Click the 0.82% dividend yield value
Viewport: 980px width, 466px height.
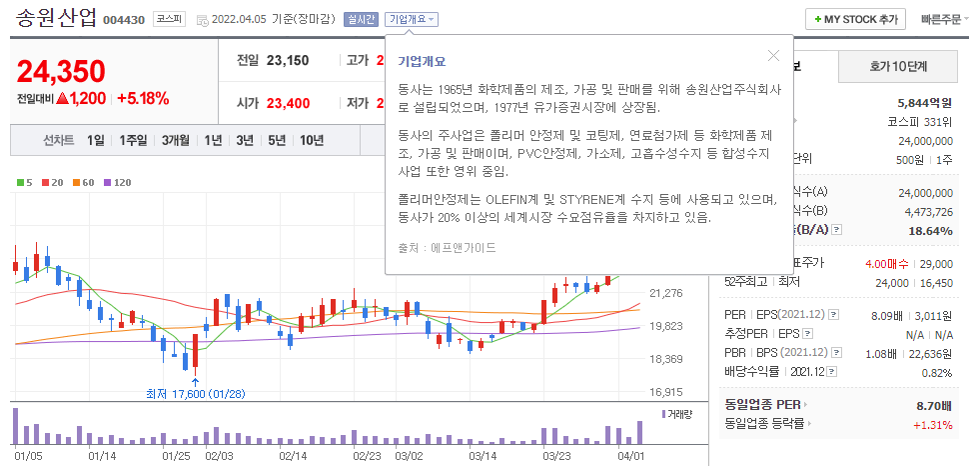click(938, 373)
